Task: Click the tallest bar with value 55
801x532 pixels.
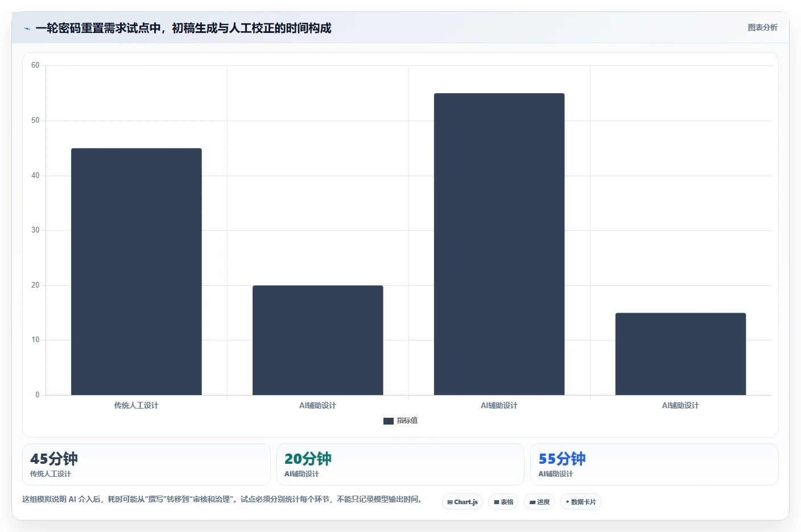Action: [499, 244]
